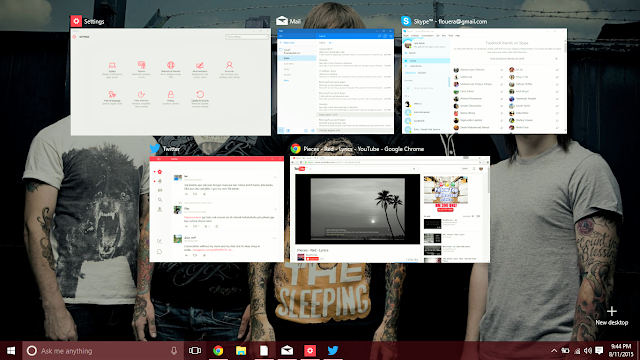
Task: Toggle the Task View taskbar button
Action: (195, 351)
